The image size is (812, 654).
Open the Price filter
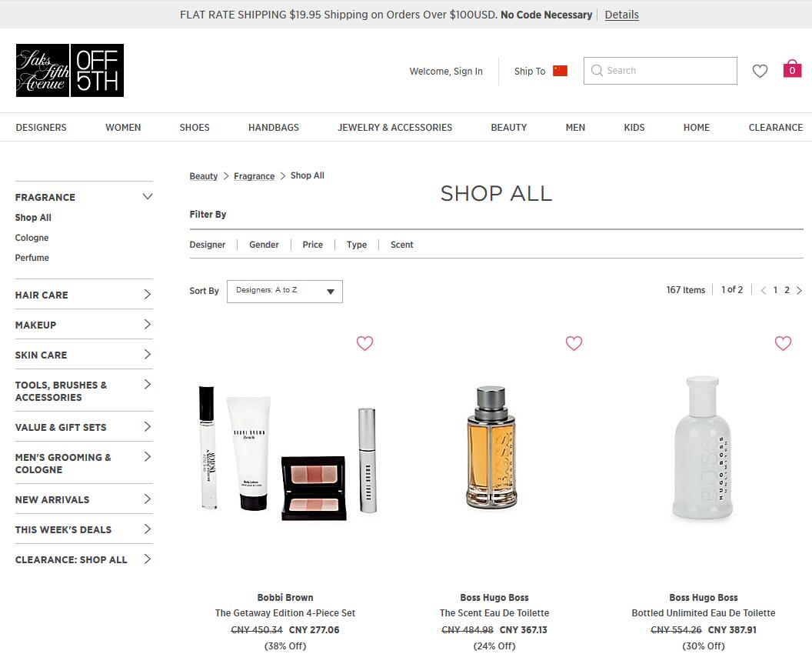pos(313,245)
